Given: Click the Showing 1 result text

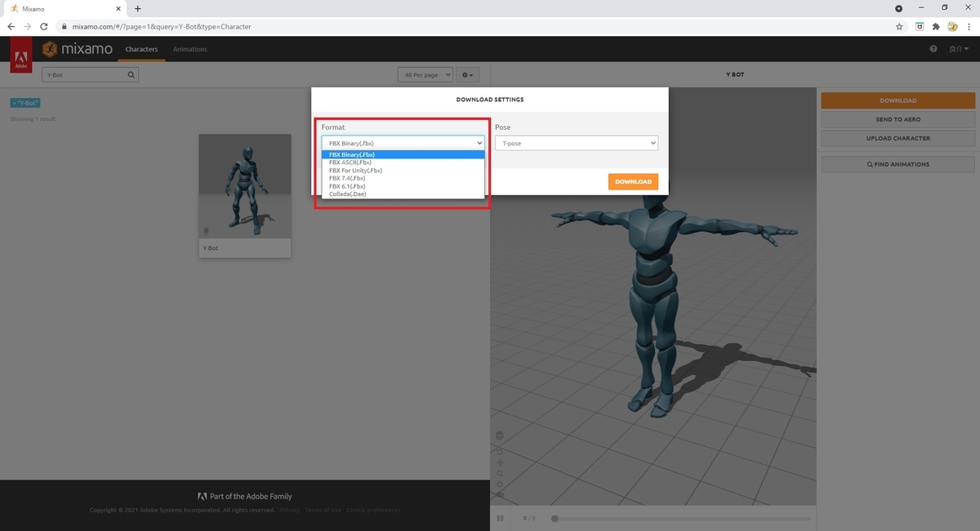Looking at the screenshot, I should coord(33,119).
